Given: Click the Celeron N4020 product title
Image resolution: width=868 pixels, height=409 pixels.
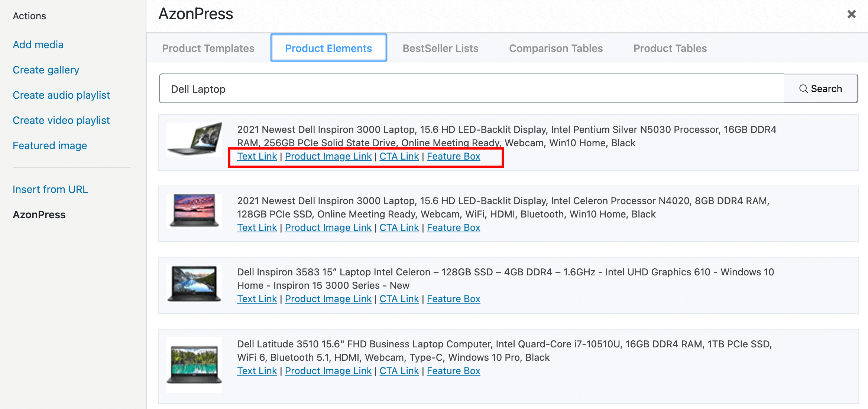Looking at the screenshot, I should point(503,207).
